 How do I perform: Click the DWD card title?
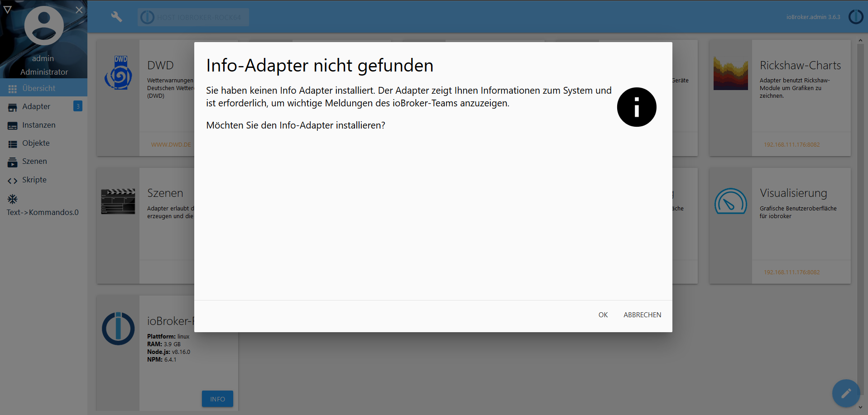tap(160, 66)
